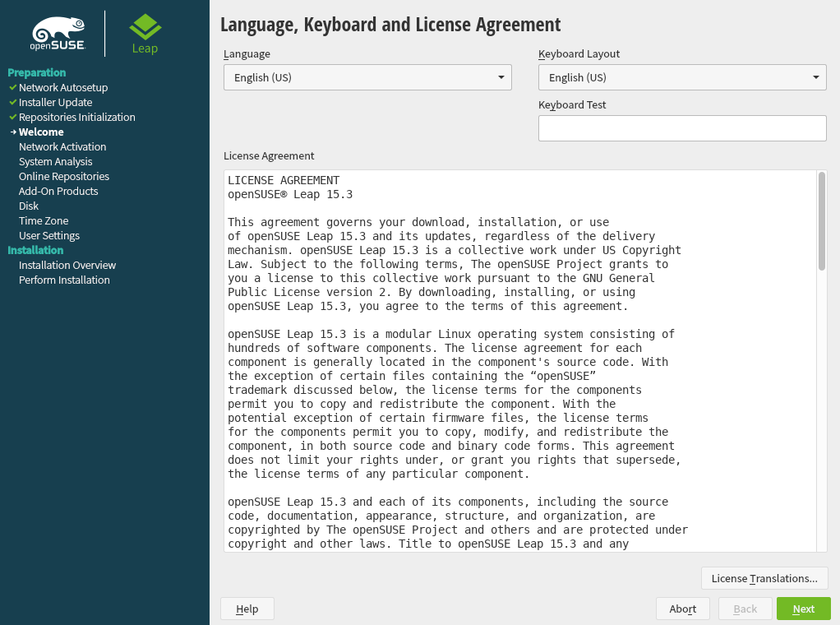
Task: Open License Translations dialog
Action: 764,578
